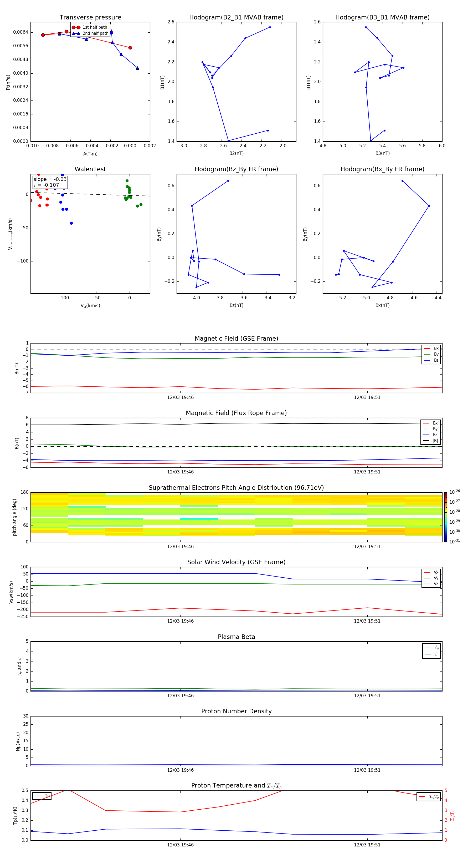Screen dimensions: 473x868
Task: Click the "Bz(nT)" x-axis label
Action: click(236, 305)
